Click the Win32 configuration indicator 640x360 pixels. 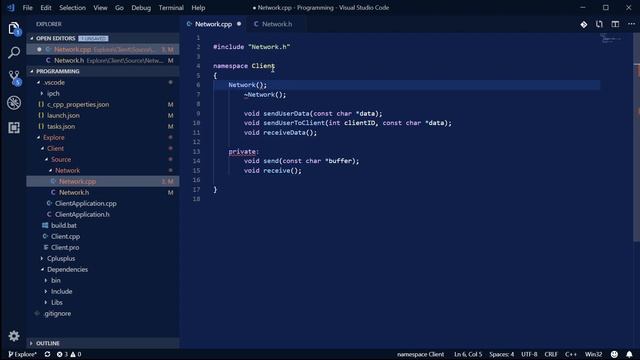(x=593, y=354)
